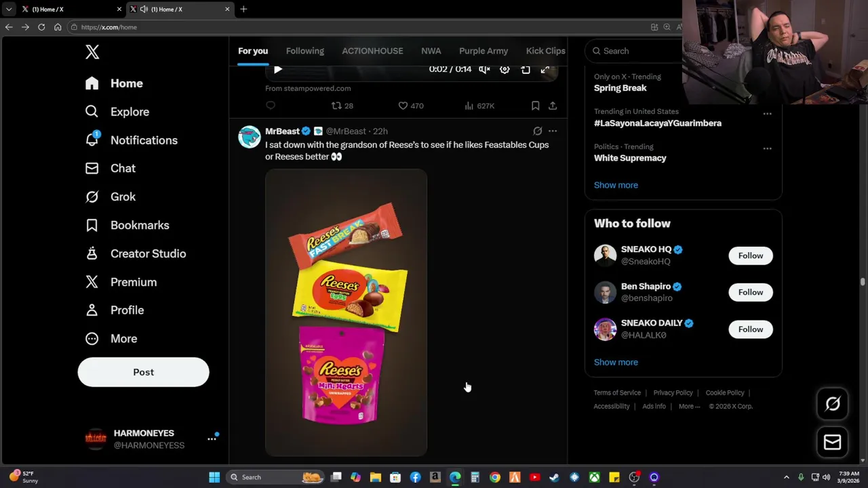Viewport: 868px width, 488px height.
Task: Follow SNEAKO HQ
Action: (750, 256)
